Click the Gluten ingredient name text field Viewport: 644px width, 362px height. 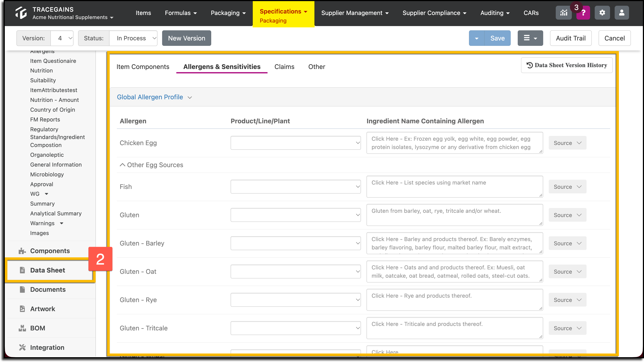pos(455,215)
